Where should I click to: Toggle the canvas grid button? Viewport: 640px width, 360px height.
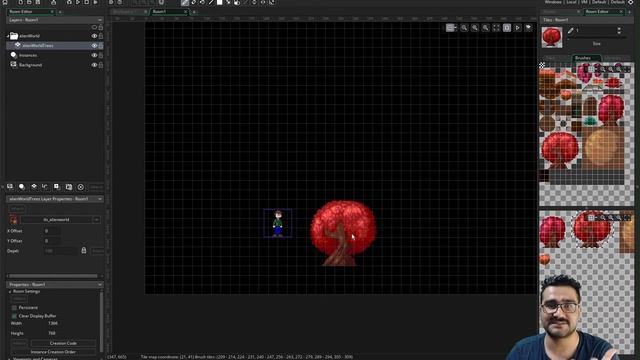(449, 28)
